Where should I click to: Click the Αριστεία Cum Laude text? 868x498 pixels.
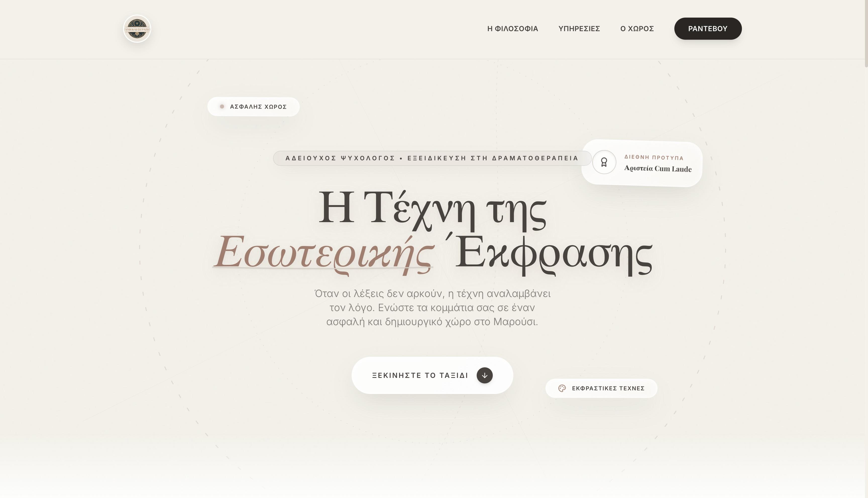pyautogui.click(x=658, y=169)
